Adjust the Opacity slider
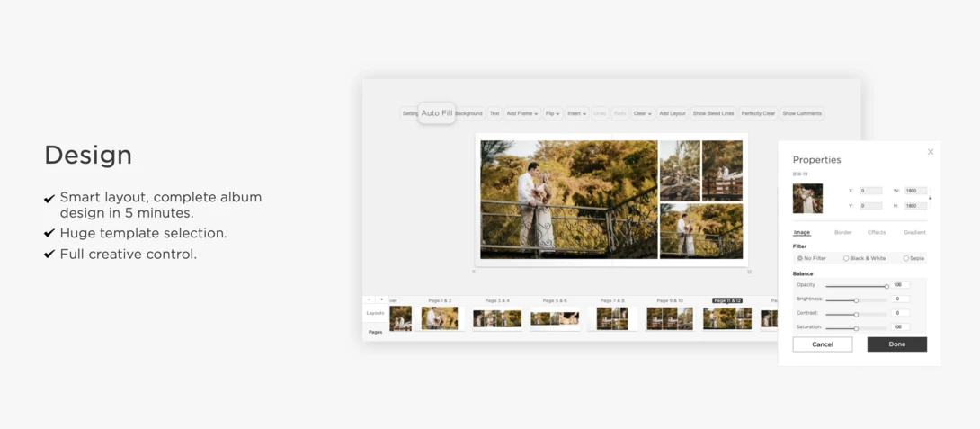The image size is (980, 429). click(x=856, y=286)
